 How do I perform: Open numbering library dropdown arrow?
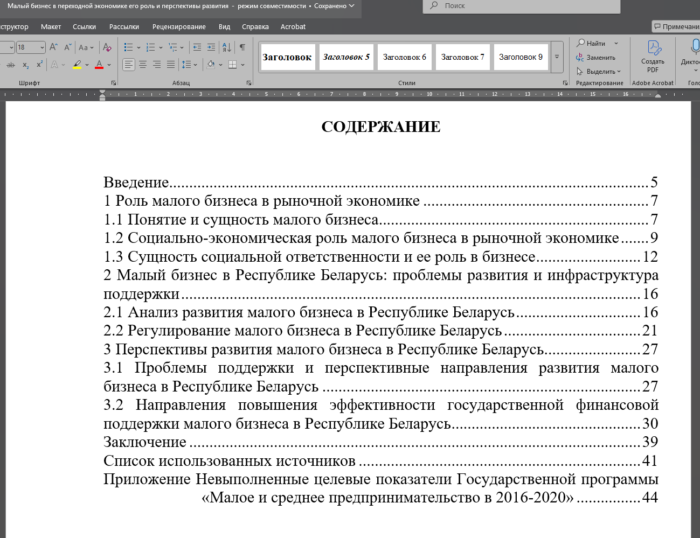(160, 47)
